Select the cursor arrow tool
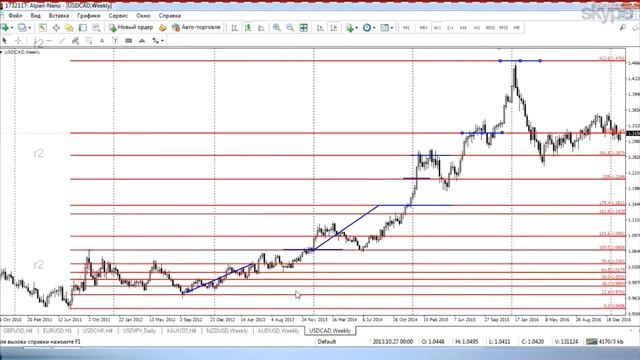Image resolution: width=640 pixels, height=360 pixels. point(4,41)
